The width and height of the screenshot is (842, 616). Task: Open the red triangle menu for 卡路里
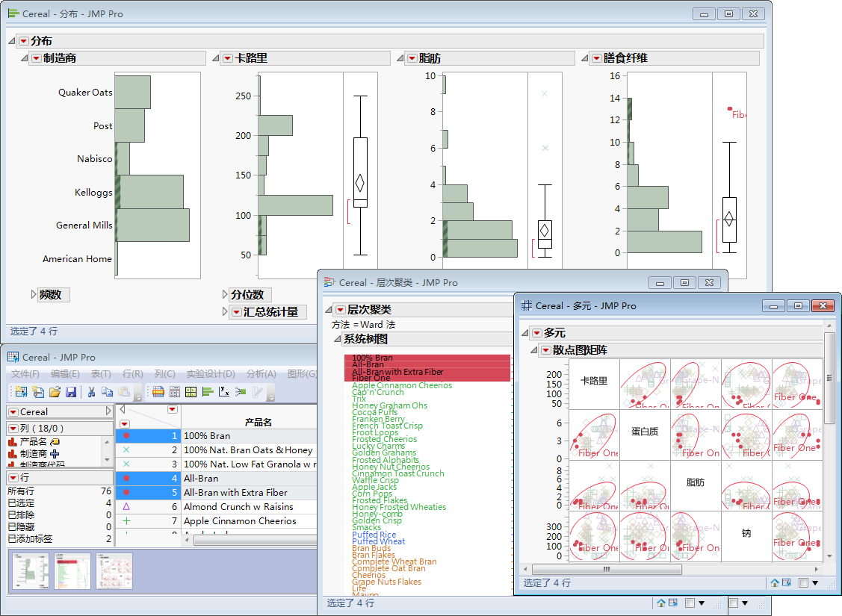point(228,58)
